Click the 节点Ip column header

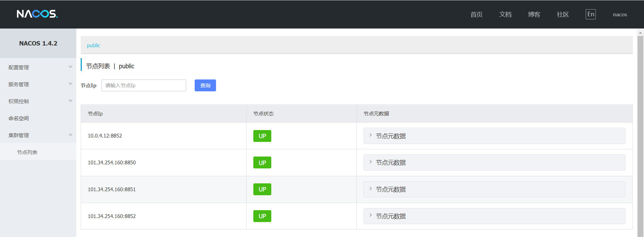(163, 114)
